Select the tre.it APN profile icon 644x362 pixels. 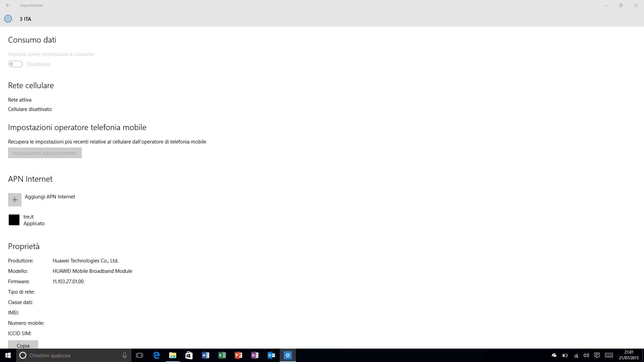point(14,220)
